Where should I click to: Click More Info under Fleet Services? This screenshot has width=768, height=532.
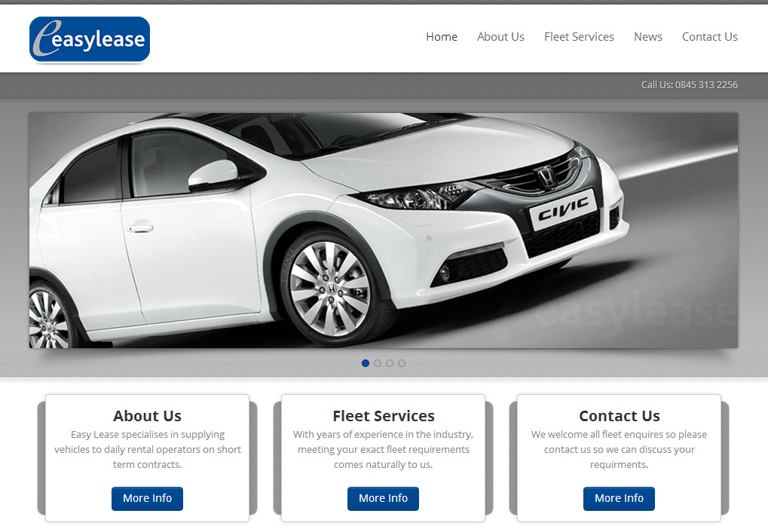click(384, 498)
